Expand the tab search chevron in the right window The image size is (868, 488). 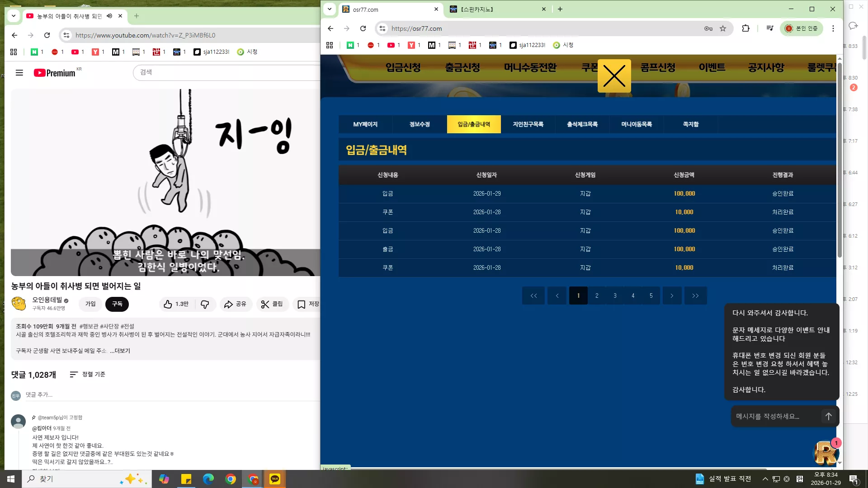pos(330,9)
